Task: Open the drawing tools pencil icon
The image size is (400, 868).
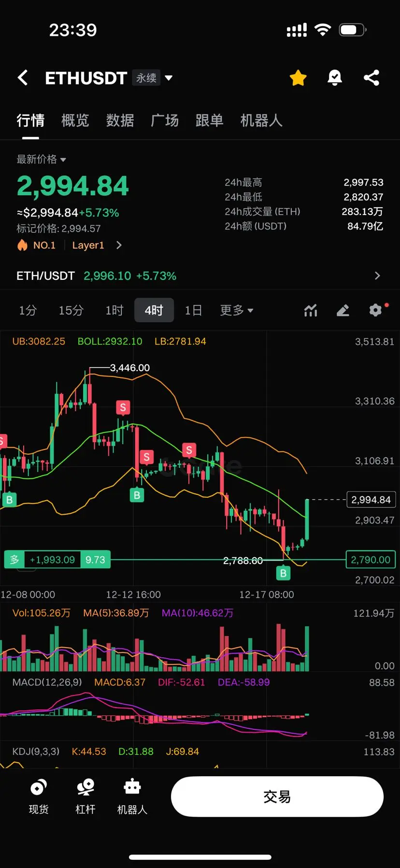Action: (x=343, y=310)
